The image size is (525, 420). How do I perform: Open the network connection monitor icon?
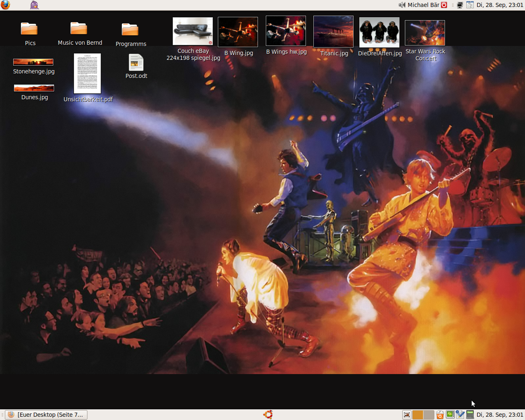460,5
